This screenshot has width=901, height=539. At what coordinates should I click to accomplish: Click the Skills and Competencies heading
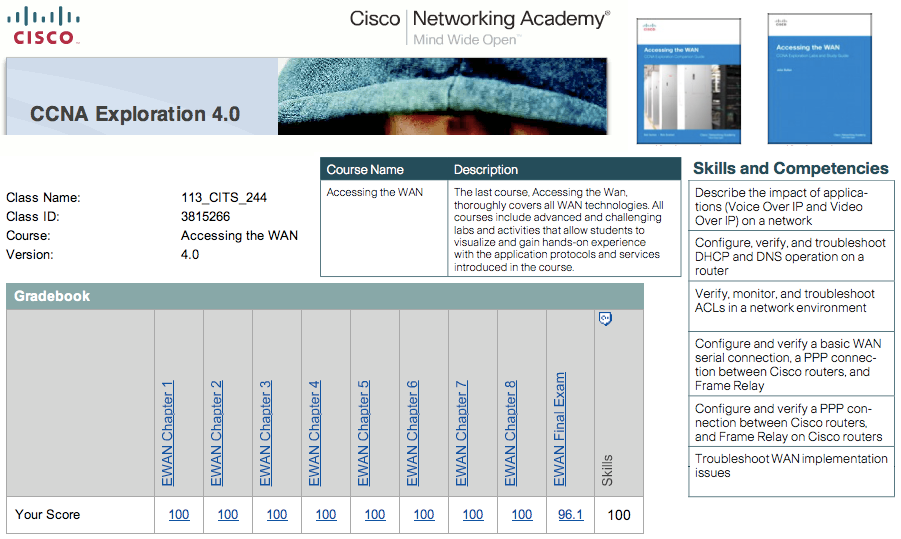[x=791, y=168]
